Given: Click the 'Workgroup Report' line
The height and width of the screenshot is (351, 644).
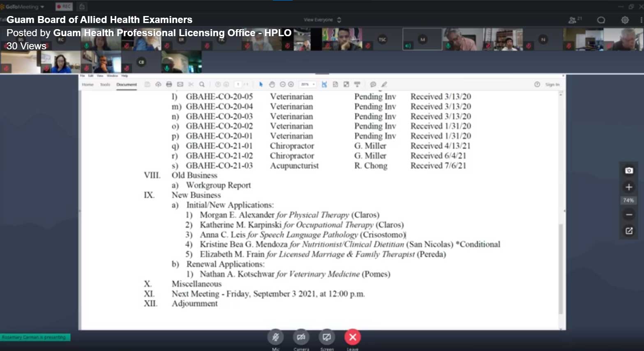Looking at the screenshot, I should point(219,185).
